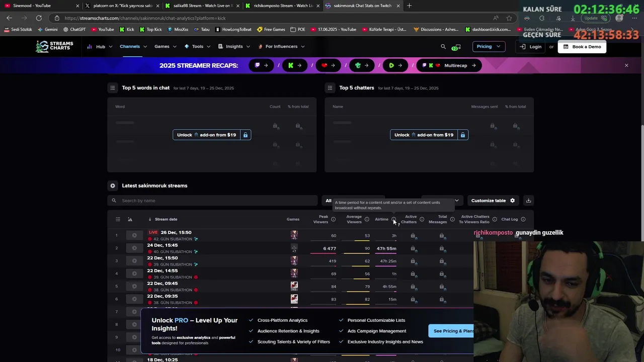Open the first green Kick 2025 recap
The width and height of the screenshot is (644, 362).
coord(295,65)
